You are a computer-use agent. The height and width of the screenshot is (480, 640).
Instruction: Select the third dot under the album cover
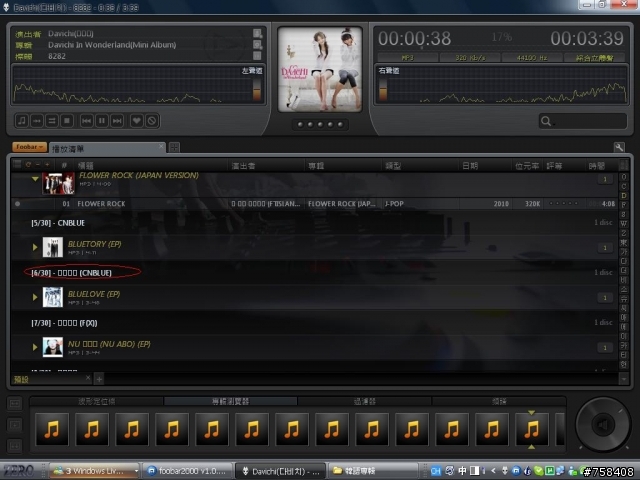click(x=320, y=124)
